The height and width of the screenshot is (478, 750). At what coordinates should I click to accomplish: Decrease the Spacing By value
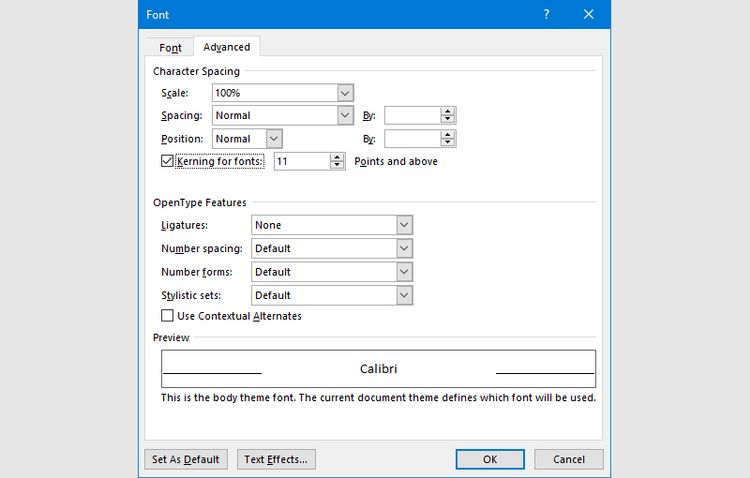tap(448, 119)
